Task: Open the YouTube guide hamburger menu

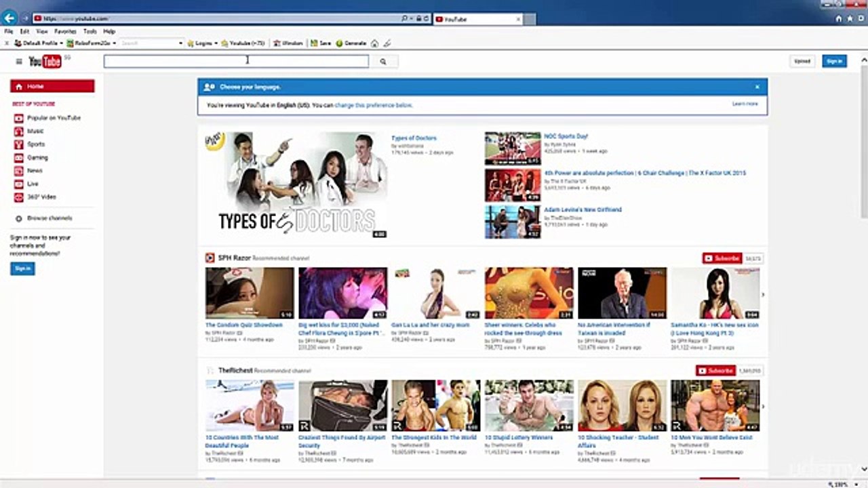Action: tap(19, 62)
